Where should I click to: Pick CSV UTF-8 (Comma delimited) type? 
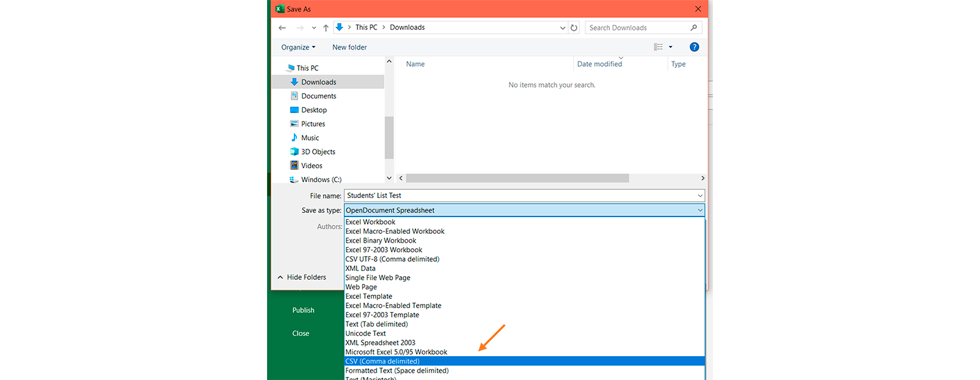(392, 259)
